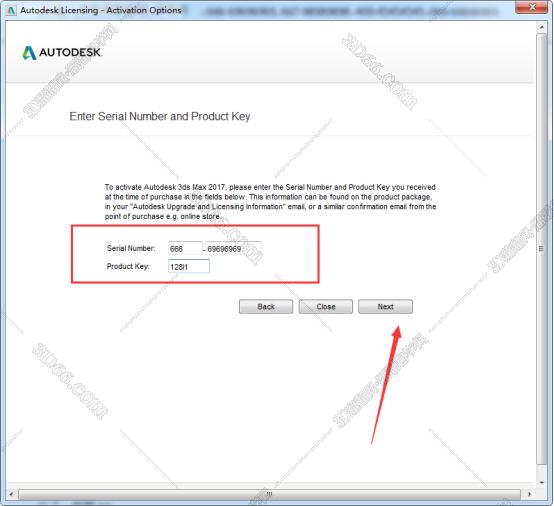554x506 pixels.
Task: Click the activation instructions paragraph
Action: coord(270,202)
